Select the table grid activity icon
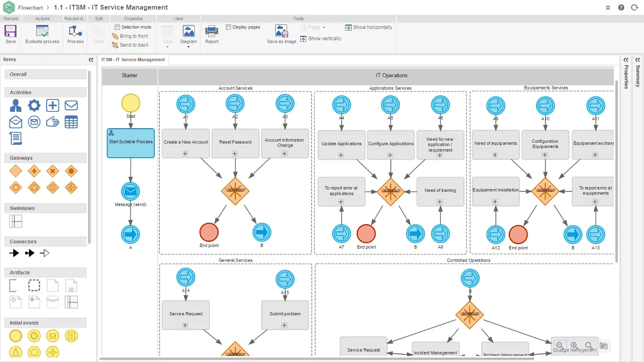This screenshot has height=362, width=644. click(x=71, y=122)
